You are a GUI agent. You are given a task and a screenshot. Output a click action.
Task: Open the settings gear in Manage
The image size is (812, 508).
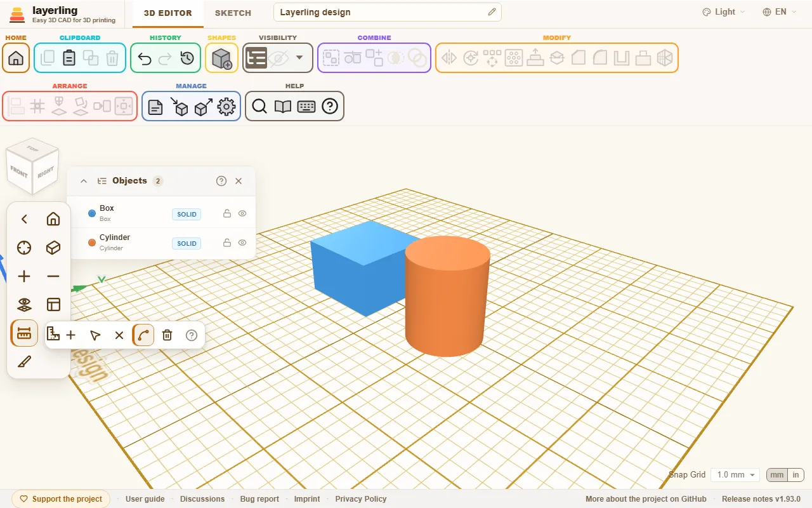point(226,107)
